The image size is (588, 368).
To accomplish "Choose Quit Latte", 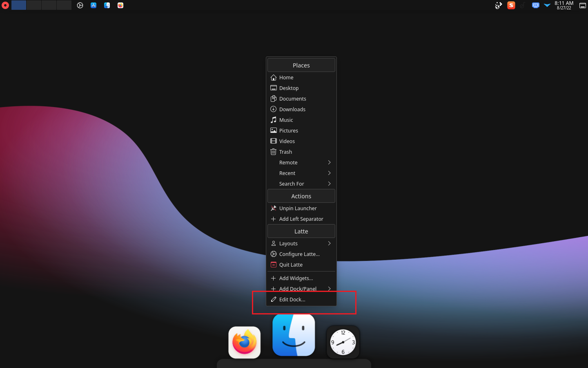I will tap(301, 265).
